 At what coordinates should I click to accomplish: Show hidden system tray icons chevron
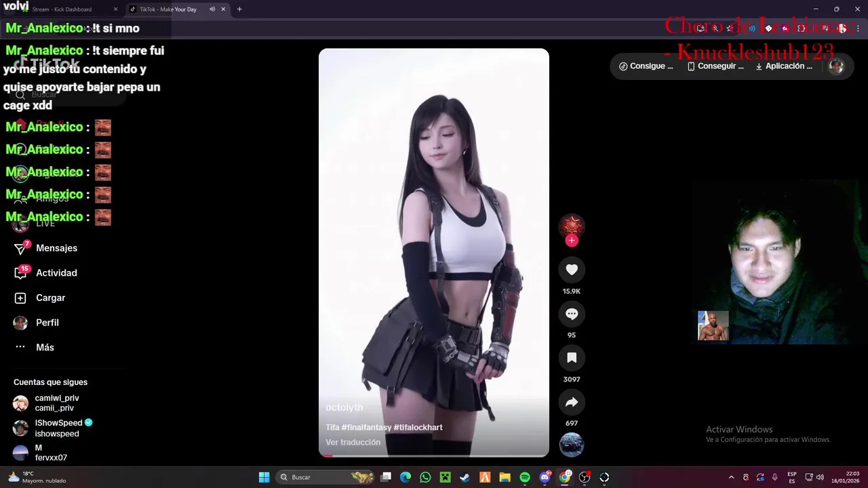tap(731, 477)
